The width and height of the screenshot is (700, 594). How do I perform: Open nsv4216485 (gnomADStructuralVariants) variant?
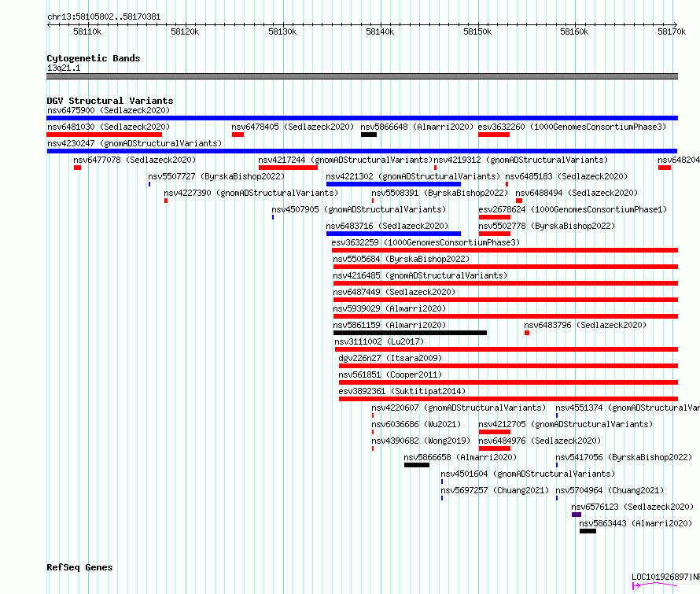420,275
